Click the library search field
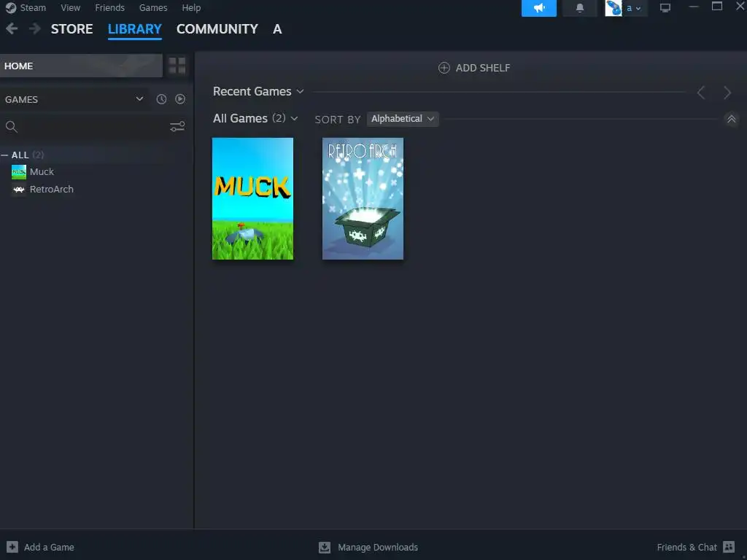This screenshot has height=560, width=747. pos(93,127)
